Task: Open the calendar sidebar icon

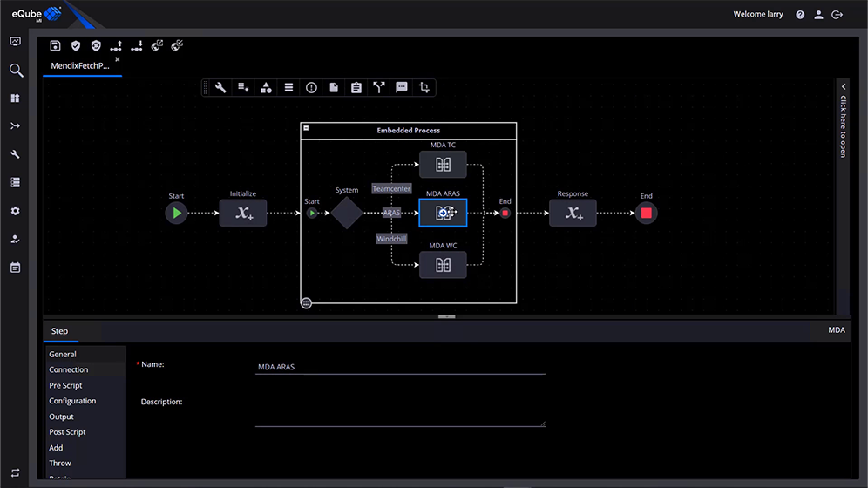Action: (x=15, y=268)
